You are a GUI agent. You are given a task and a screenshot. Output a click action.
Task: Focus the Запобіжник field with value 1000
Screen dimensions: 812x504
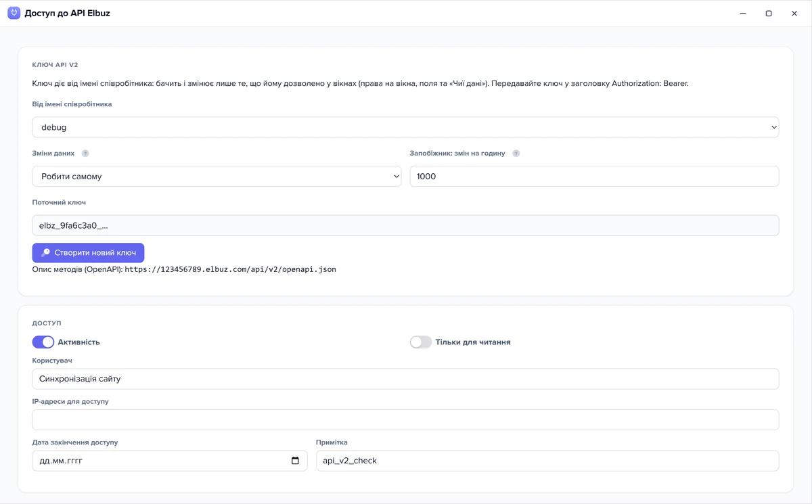point(594,177)
